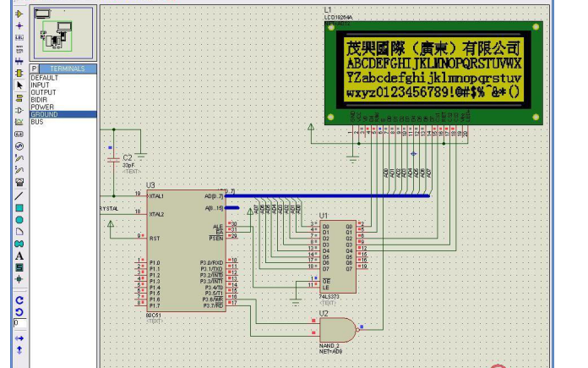Click the schematic overview thumbnail
Viewport: 588px width, 368px height.
pos(63,33)
